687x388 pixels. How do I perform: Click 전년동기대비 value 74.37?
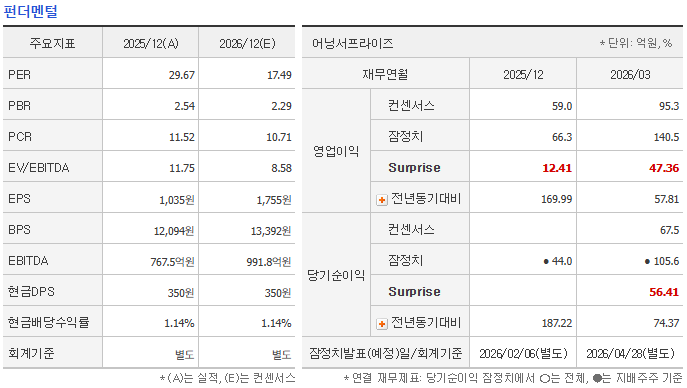click(x=666, y=323)
